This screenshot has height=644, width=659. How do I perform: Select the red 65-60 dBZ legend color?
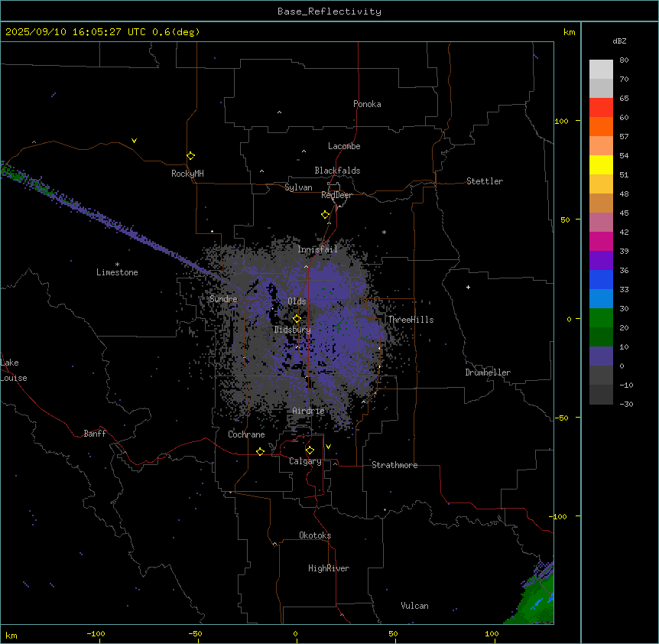click(601, 107)
